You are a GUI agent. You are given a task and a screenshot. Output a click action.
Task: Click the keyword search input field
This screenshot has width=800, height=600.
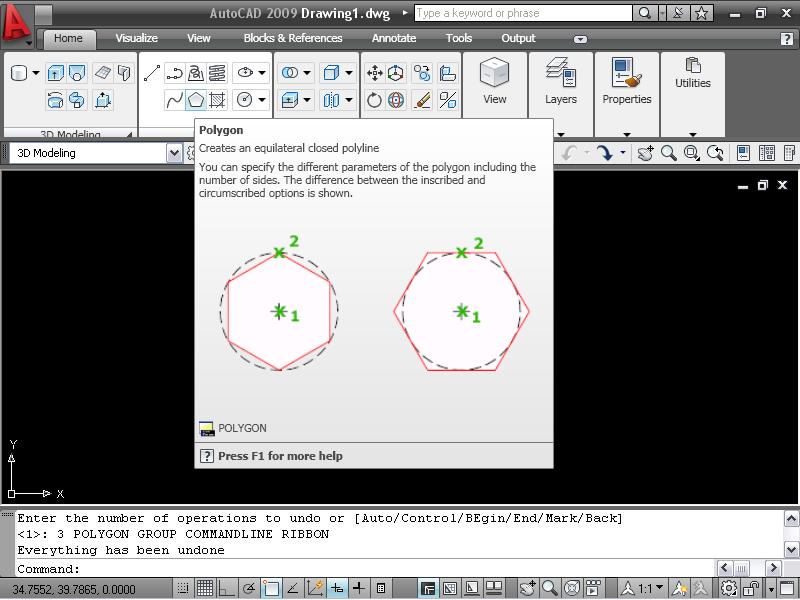click(523, 13)
